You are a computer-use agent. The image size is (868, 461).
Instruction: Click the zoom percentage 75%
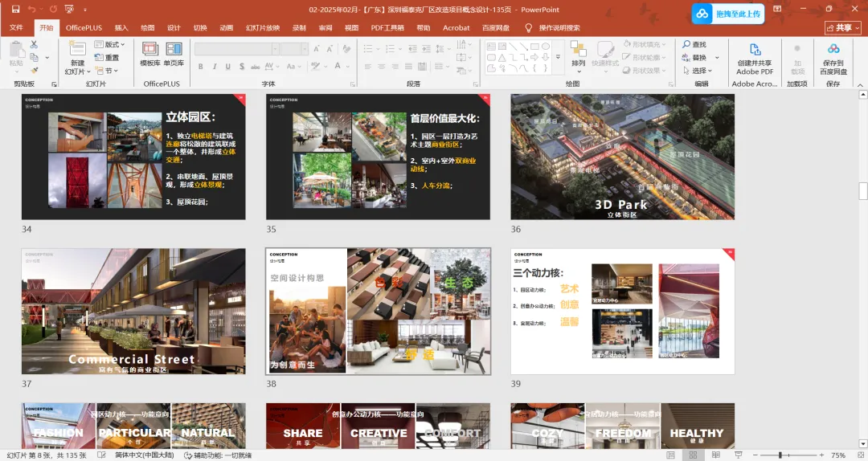(x=838, y=455)
